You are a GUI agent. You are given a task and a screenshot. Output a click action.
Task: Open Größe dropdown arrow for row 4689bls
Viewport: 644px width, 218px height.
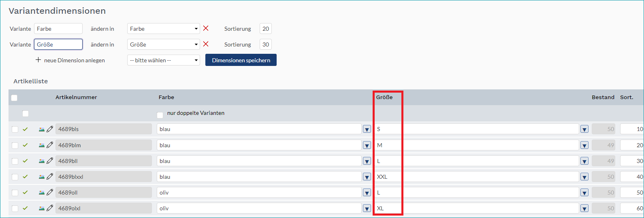[584, 129]
